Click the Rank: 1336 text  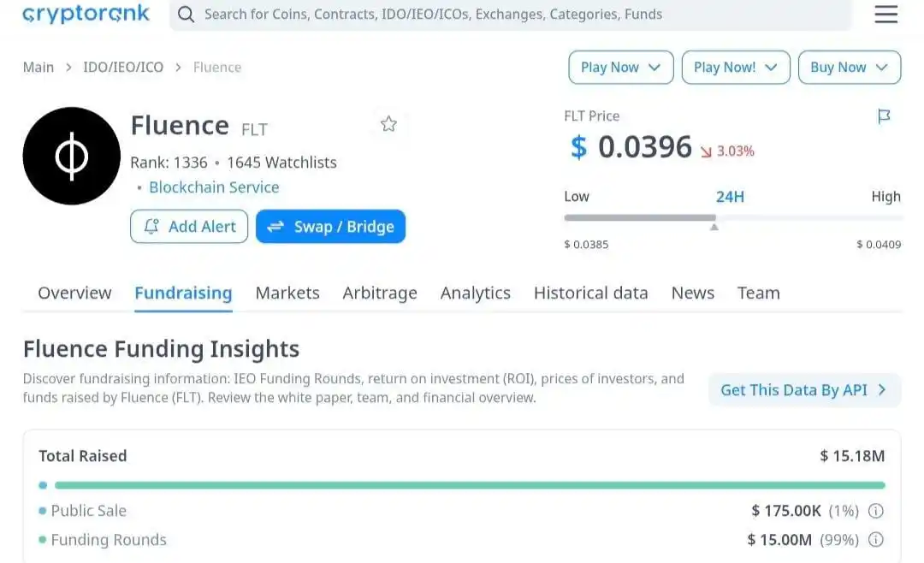point(169,162)
